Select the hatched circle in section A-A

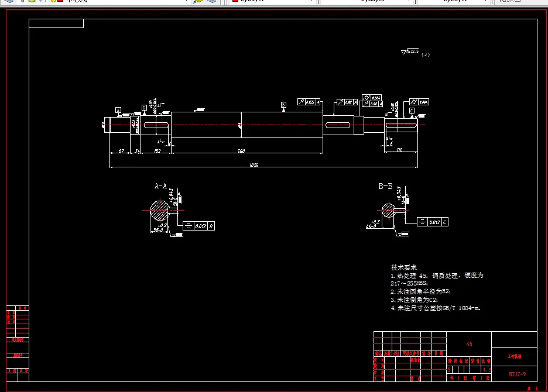point(160,210)
